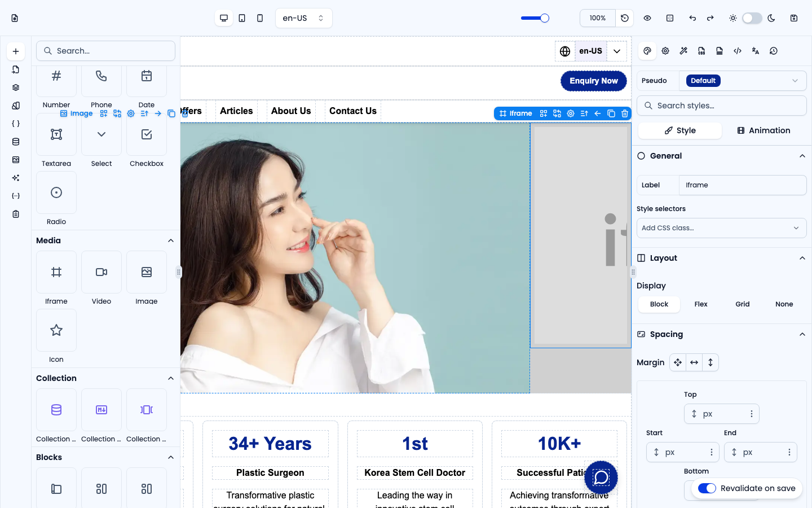Viewport: 812px width, 508px height.
Task: Open the Articles nav link
Action: click(x=236, y=111)
